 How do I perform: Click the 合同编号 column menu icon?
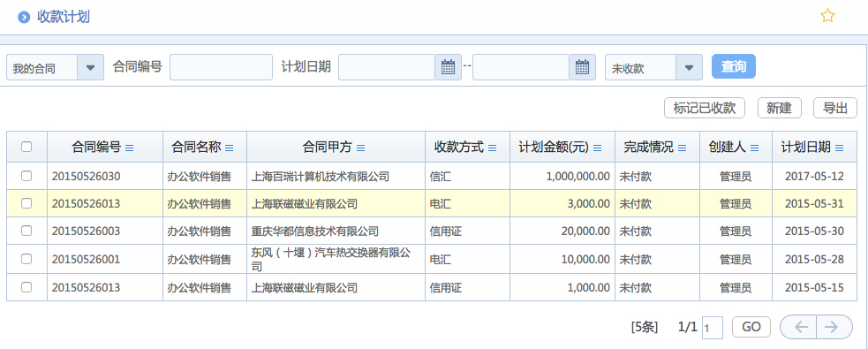(x=130, y=148)
